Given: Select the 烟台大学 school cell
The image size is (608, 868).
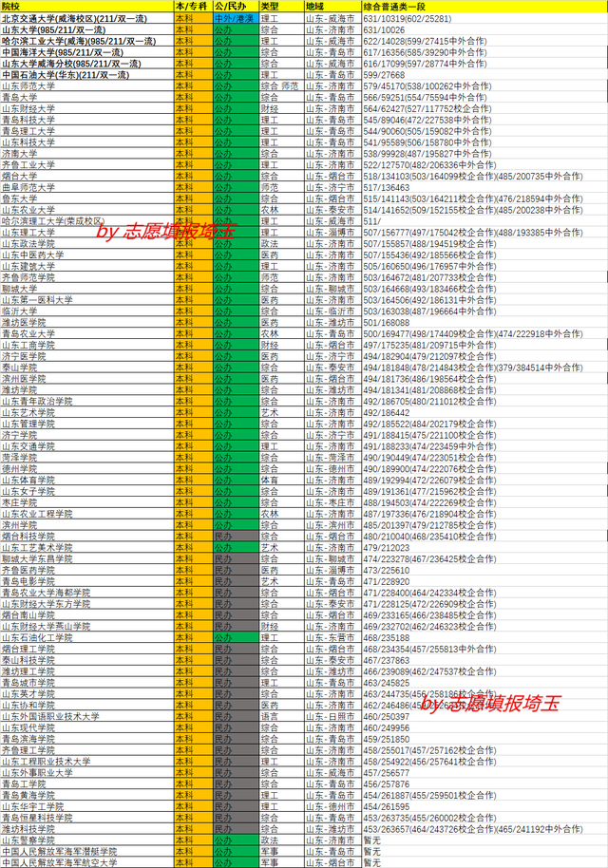Looking at the screenshot, I should (x=87, y=176).
